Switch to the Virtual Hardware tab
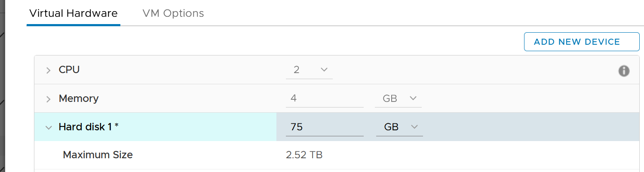Image resolution: width=644 pixels, height=172 pixels. click(x=73, y=13)
